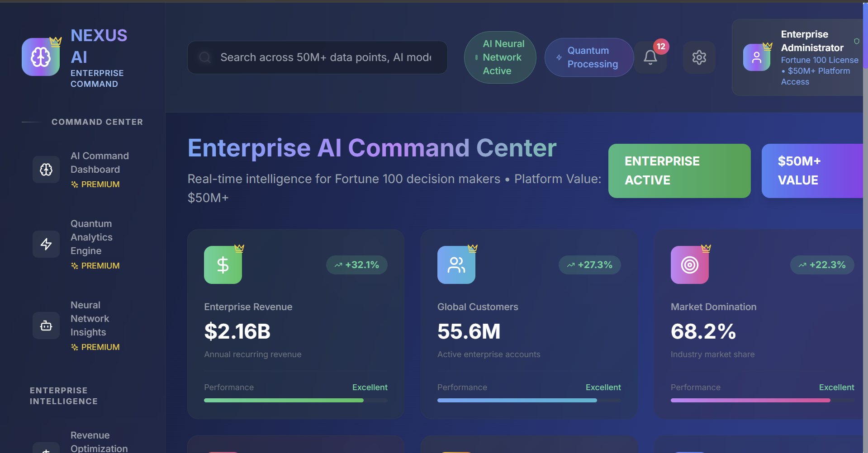Focus the data points search field
The height and width of the screenshot is (453, 868).
point(318,57)
